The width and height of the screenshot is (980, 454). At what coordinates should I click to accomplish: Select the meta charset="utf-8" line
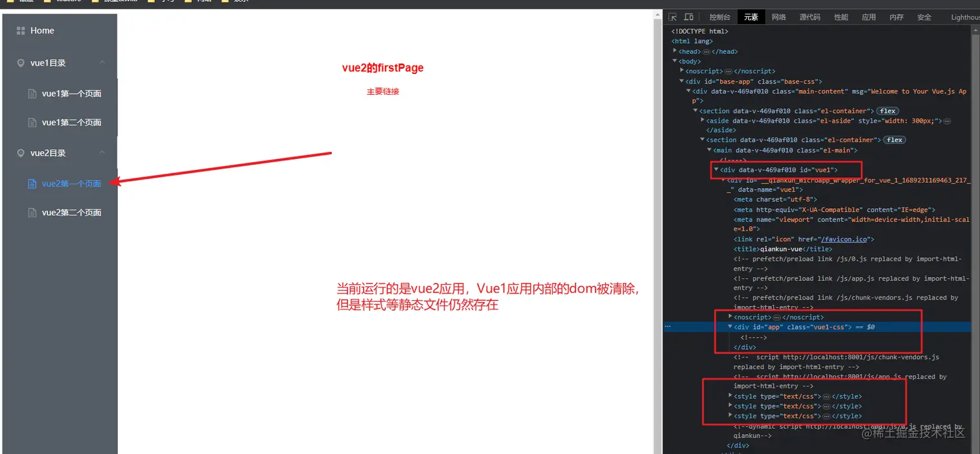coord(776,200)
